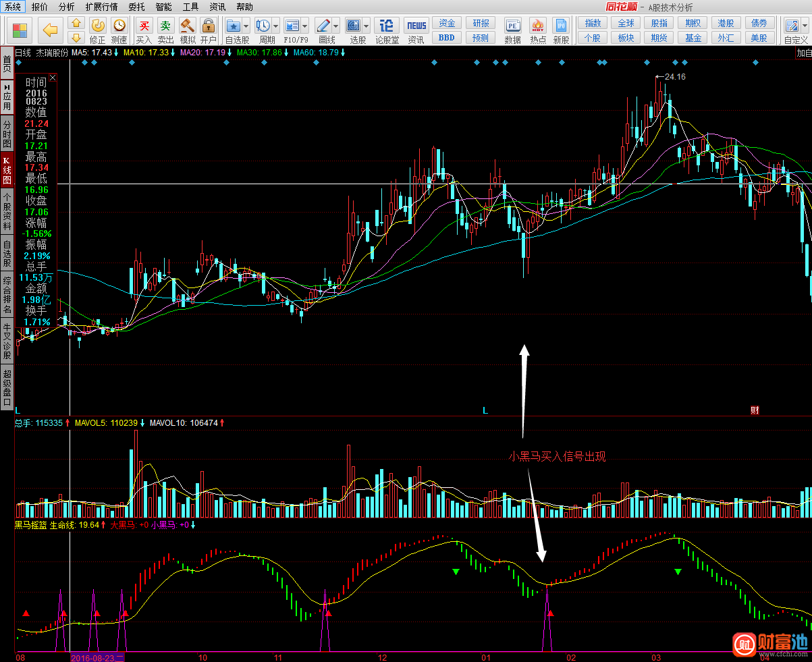Click the yellow back arrow icon
Screen dimensions: 812x662
pos(50,30)
